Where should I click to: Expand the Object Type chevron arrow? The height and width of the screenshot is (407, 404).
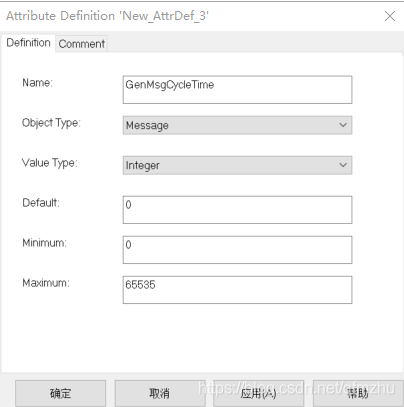(x=343, y=125)
